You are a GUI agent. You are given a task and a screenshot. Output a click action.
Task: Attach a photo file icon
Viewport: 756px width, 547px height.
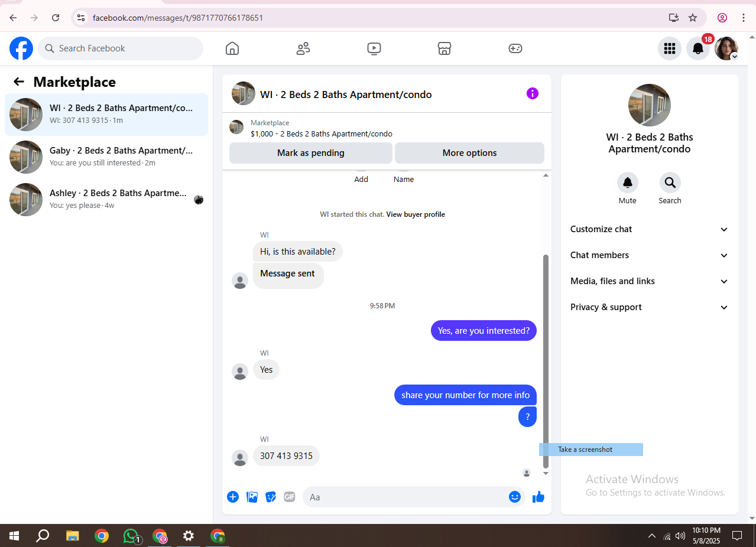click(x=252, y=497)
